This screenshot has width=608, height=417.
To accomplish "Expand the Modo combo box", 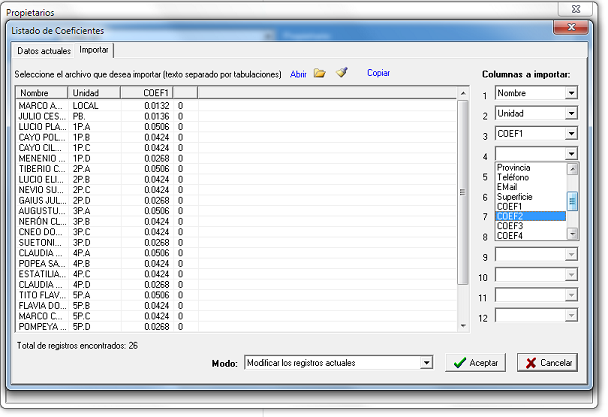I will click(426, 362).
